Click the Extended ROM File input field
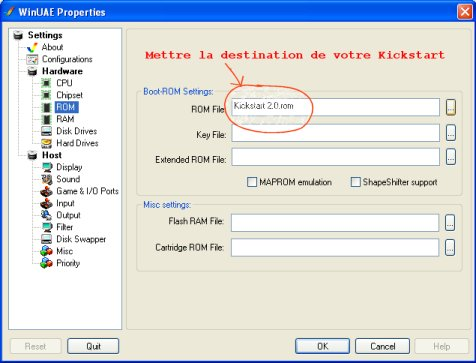The image size is (476, 363). coord(336,157)
